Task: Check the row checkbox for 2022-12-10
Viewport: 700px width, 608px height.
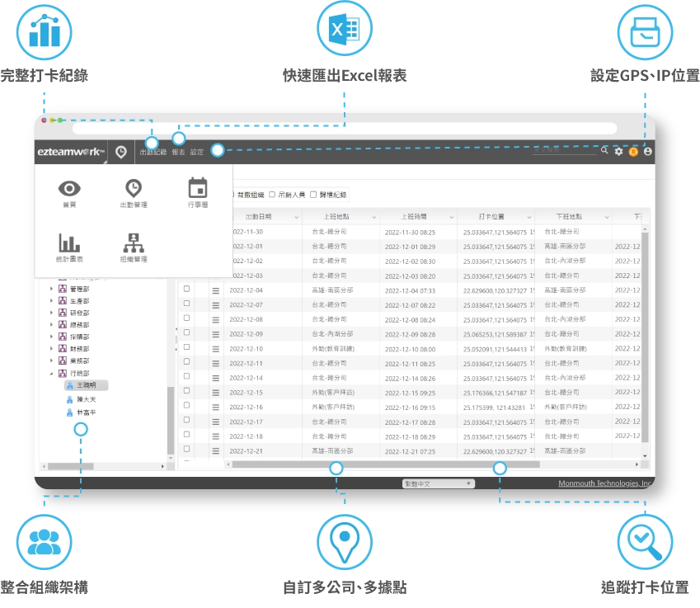Action: pos(186,348)
